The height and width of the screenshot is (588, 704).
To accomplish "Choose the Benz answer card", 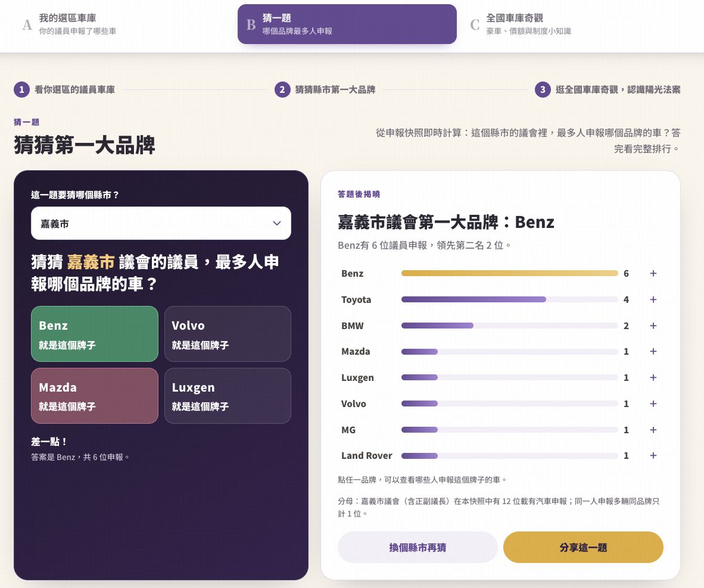I will [x=94, y=334].
